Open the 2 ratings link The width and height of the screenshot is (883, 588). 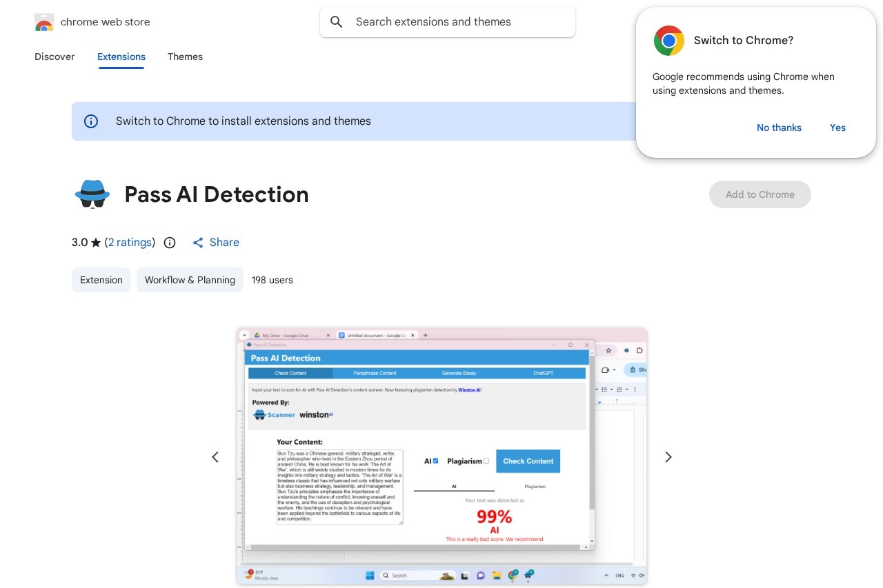(130, 242)
